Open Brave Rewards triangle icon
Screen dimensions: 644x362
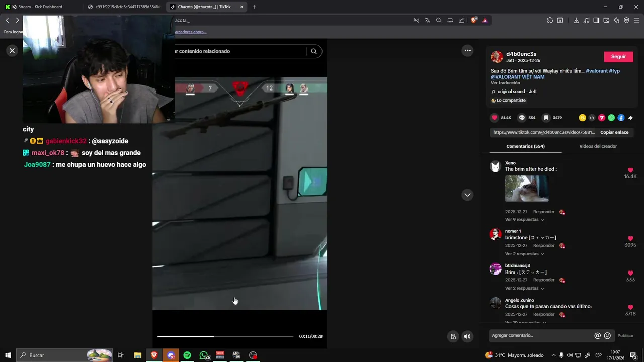click(x=485, y=20)
